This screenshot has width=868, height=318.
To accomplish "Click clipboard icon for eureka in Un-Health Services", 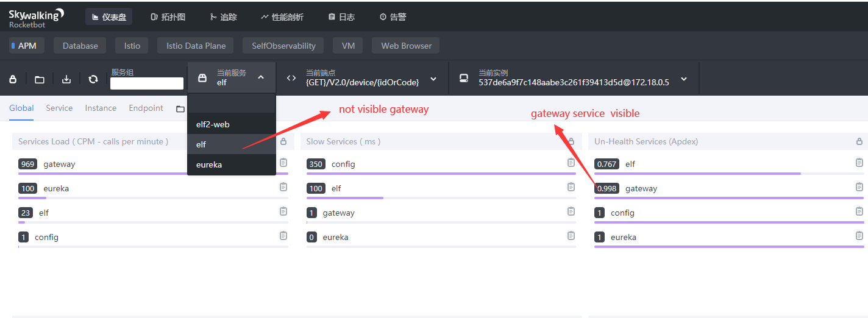I will click(x=859, y=236).
